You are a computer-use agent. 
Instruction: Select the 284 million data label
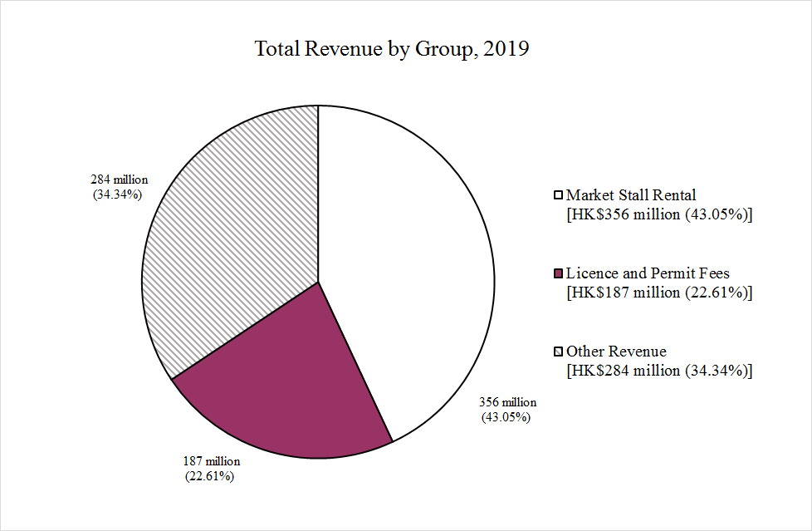coord(119,179)
